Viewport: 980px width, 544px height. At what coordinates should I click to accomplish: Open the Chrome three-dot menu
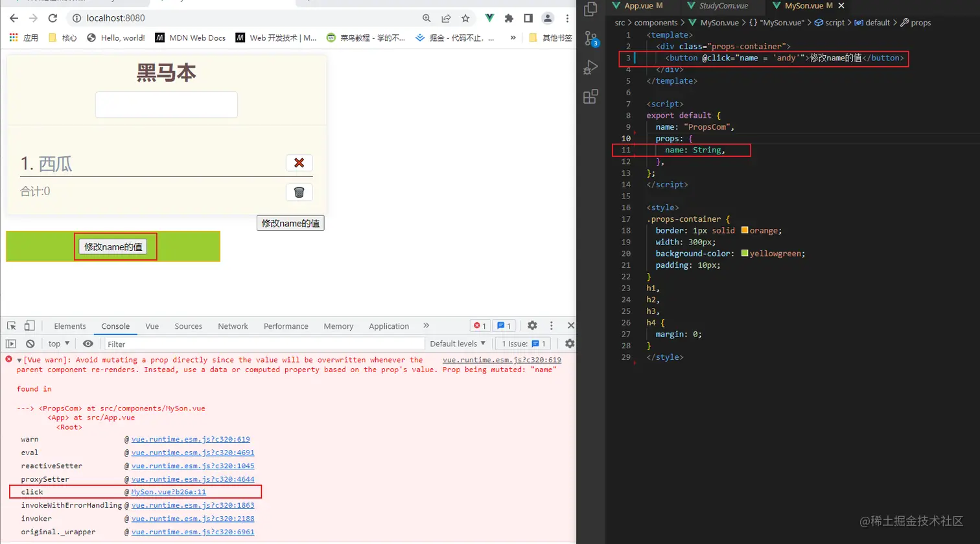pyautogui.click(x=567, y=18)
